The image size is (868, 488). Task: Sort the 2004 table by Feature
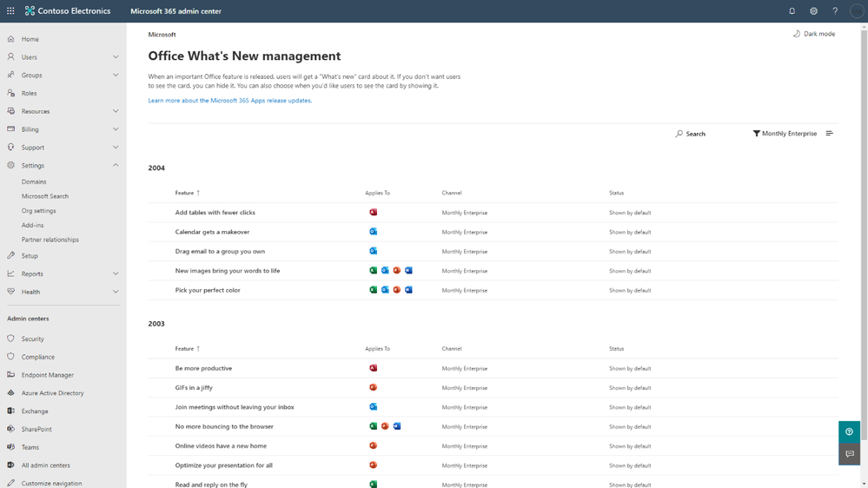coord(187,193)
